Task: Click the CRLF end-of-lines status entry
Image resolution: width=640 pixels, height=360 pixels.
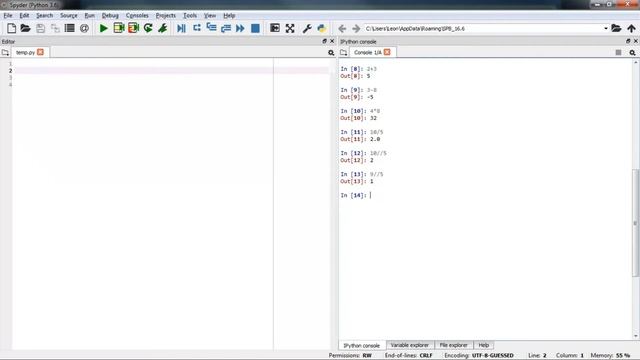Action: coord(426,356)
